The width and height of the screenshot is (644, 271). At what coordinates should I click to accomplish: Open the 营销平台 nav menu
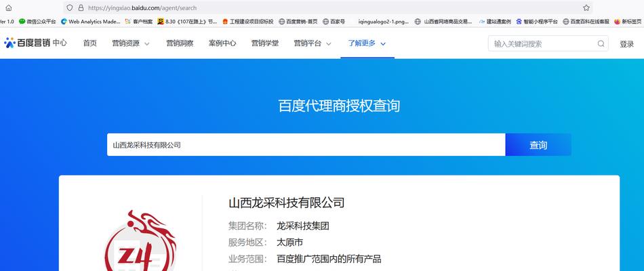pyautogui.click(x=308, y=43)
